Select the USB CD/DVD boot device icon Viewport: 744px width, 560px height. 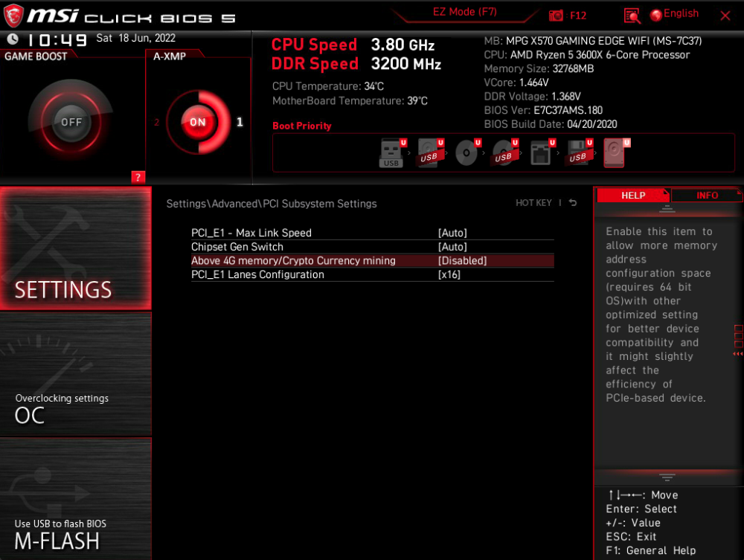pyautogui.click(x=504, y=152)
